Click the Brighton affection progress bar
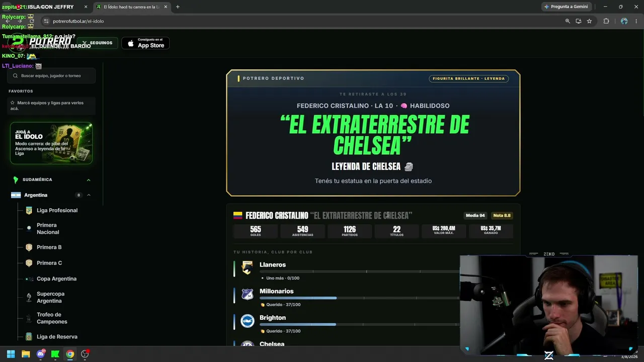644x362 pixels. [360, 324]
